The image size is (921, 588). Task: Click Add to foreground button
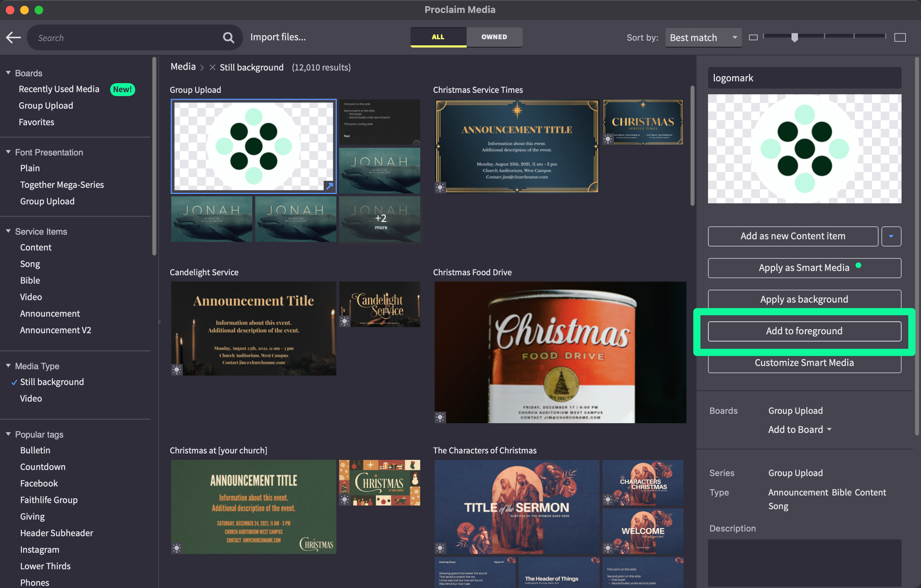pos(804,331)
